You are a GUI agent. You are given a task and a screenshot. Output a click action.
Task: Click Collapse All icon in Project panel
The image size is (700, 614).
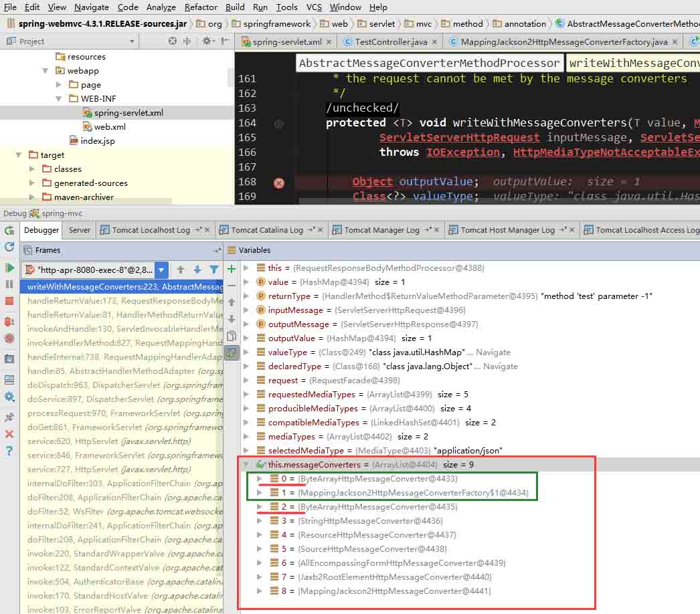[x=187, y=41]
